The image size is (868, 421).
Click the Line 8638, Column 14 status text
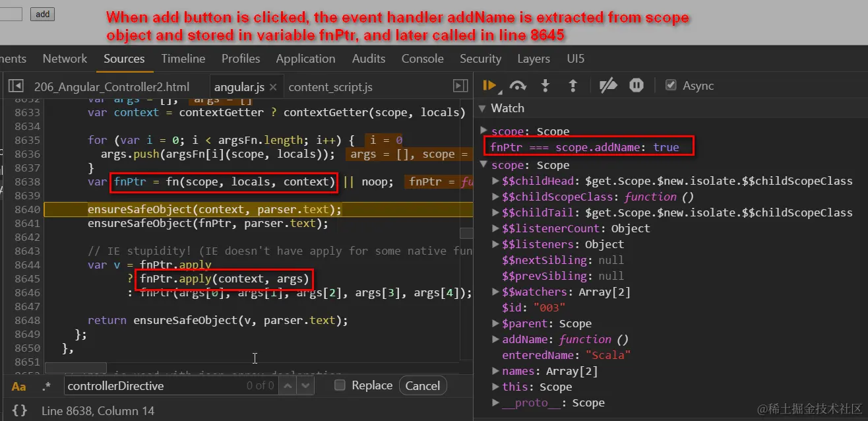[x=98, y=410]
